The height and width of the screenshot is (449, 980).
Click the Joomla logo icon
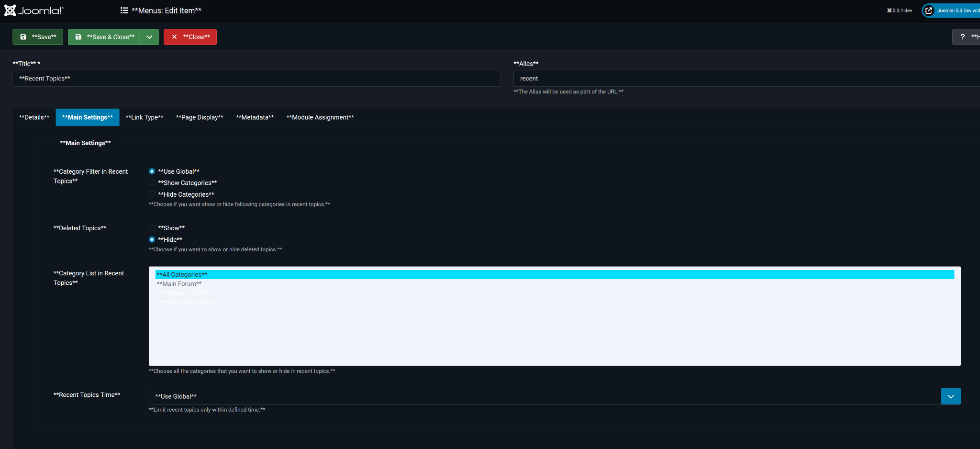10,11
